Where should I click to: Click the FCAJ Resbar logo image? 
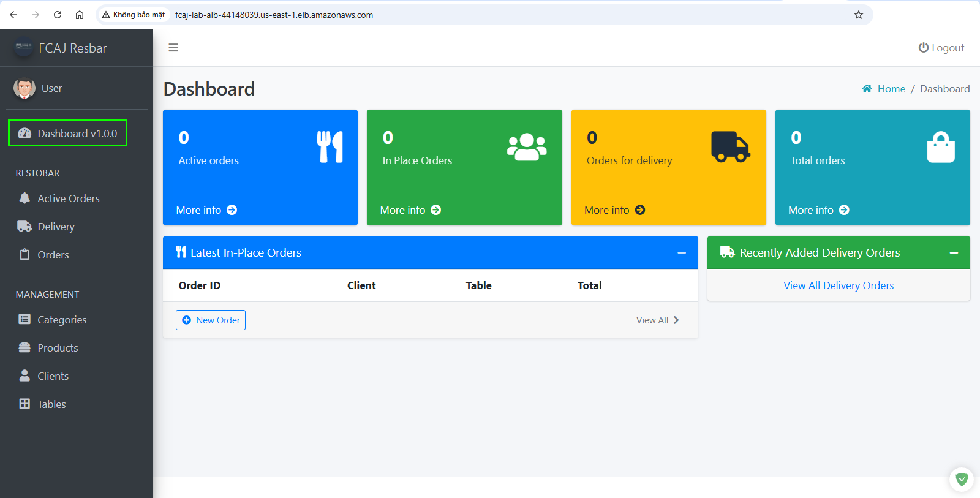click(23, 48)
